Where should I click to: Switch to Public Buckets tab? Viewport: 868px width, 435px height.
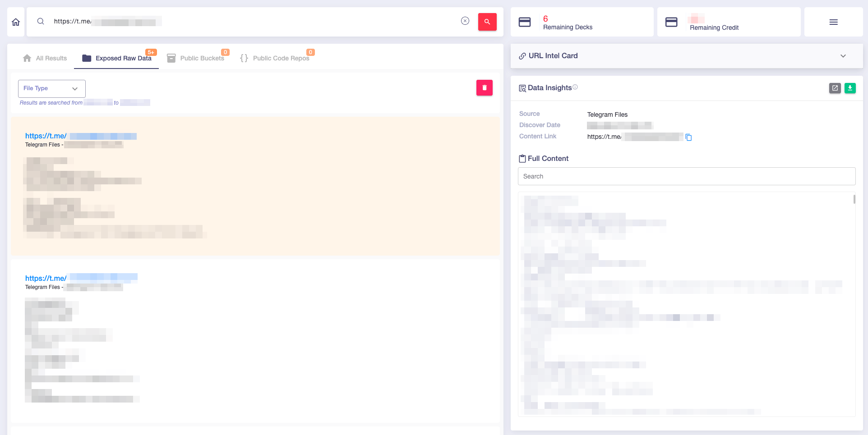195,58
